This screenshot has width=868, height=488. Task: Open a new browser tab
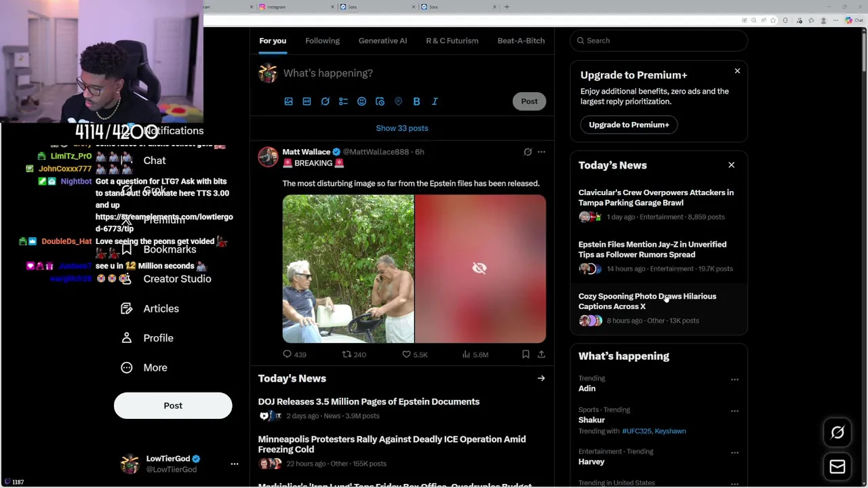coord(507,7)
